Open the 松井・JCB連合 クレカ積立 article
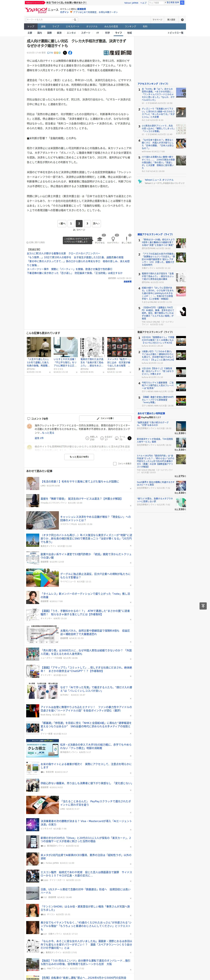 click(x=95, y=746)
